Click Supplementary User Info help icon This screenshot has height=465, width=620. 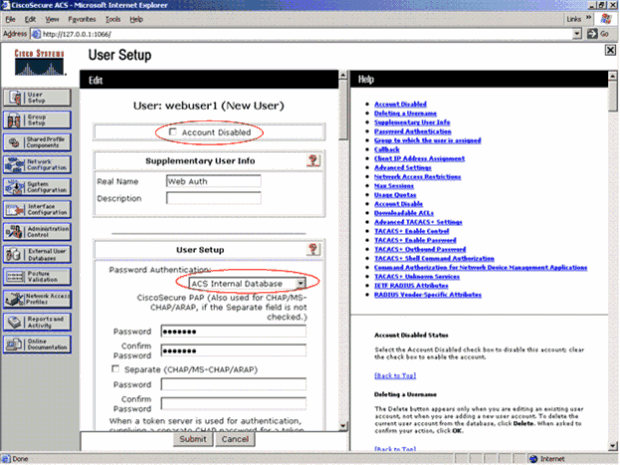pos(313,161)
